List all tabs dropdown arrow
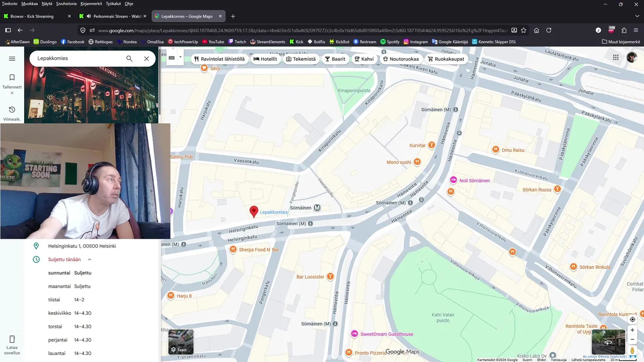 coord(637,16)
